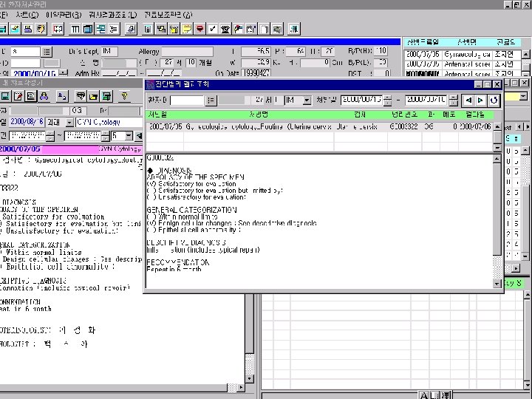Click the sample date column header in dialog
532x399 pixels.
point(158,115)
